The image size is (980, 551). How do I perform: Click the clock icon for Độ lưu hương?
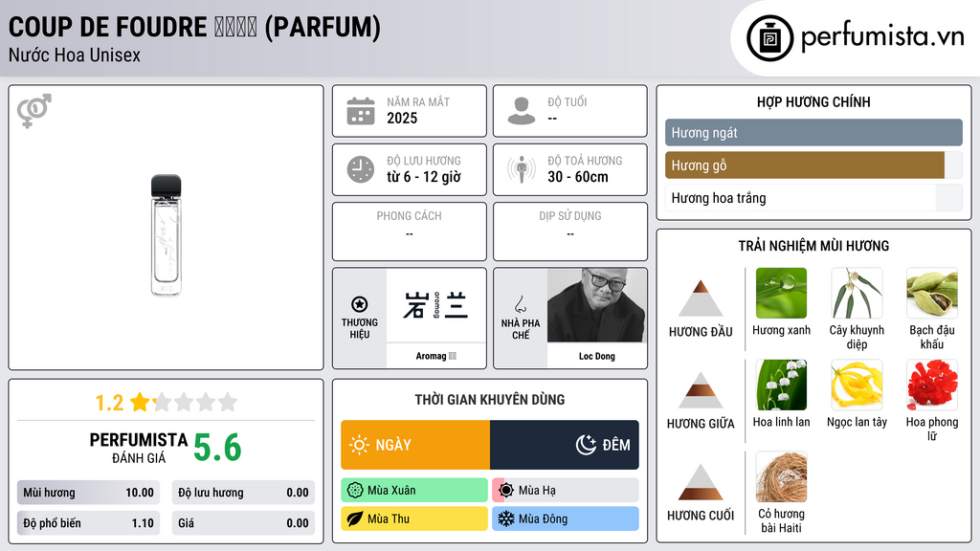click(361, 169)
